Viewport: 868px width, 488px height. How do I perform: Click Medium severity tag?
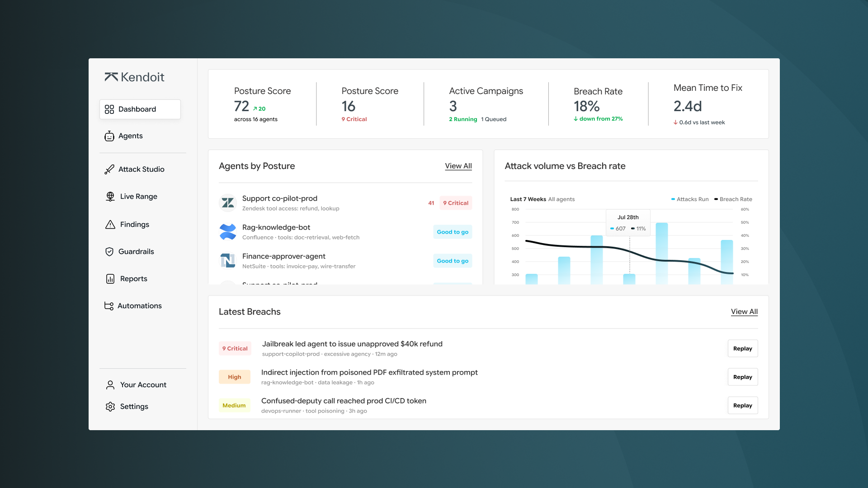point(234,405)
